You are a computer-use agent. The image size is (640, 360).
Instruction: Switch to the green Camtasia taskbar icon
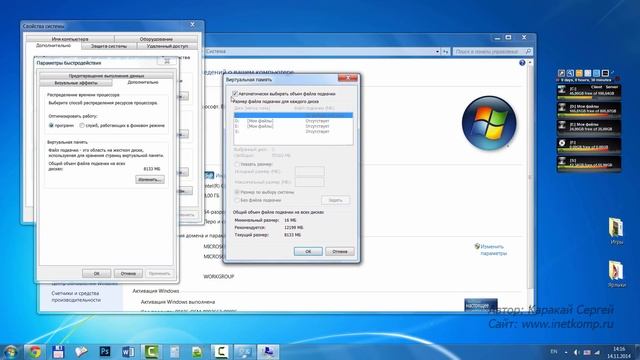tap(151, 351)
